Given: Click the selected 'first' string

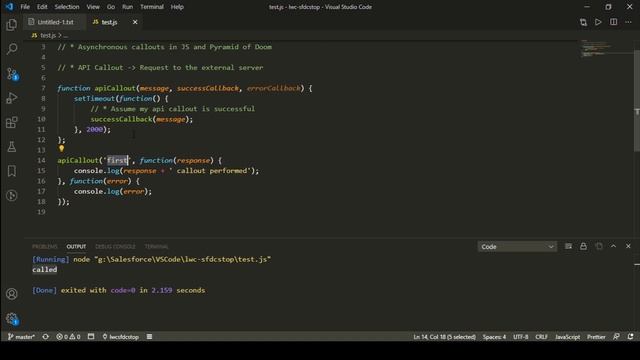Looking at the screenshot, I should click(x=118, y=160).
